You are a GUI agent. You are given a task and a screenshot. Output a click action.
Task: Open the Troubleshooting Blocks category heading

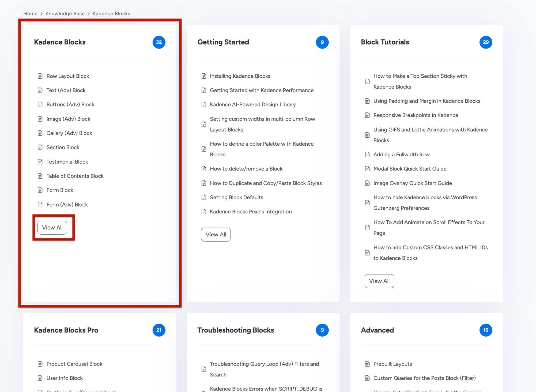tap(236, 330)
